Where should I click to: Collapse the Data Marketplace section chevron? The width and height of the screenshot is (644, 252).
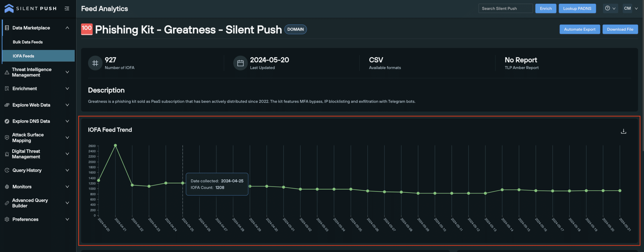point(67,28)
